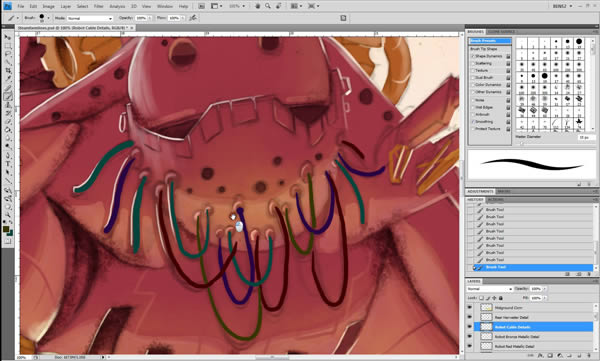Hide the Midground layer eye icon
Viewport: 600px width, 361px height.
[470, 307]
